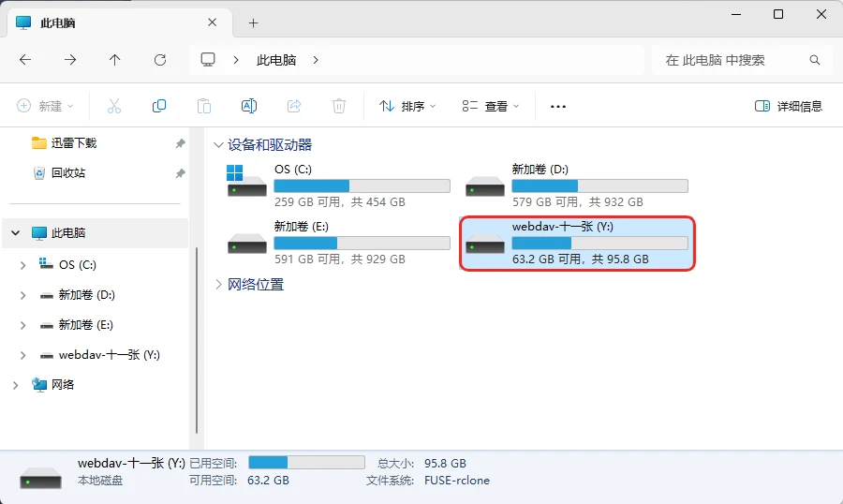Click the Rename icon in toolbar
The image size is (843, 504).
pyautogui.click(x=249, y=106)
